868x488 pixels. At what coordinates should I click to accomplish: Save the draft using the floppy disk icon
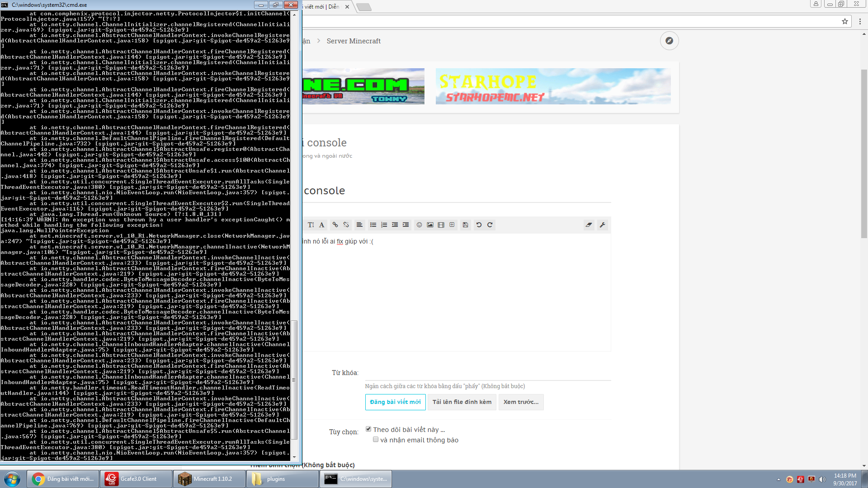pos(465,225)
